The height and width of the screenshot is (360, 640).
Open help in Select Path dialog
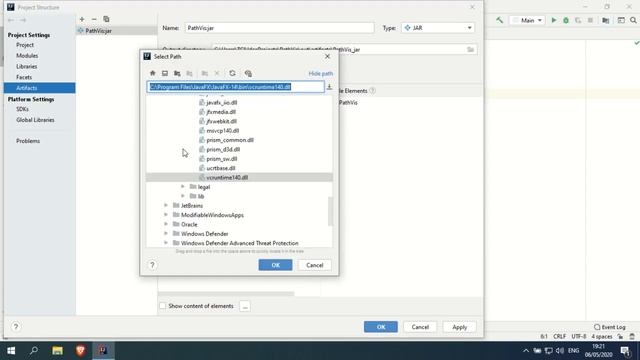pos(152,265)
